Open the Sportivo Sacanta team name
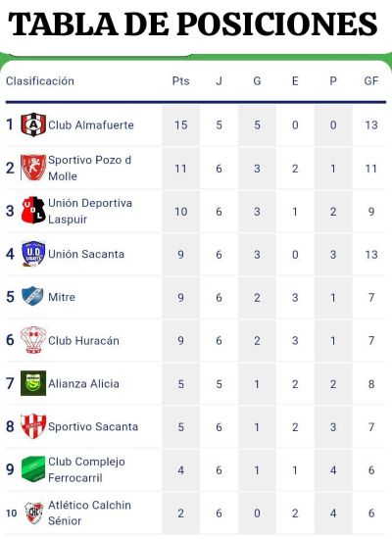The image size is (392, 539). click(93, 426)
